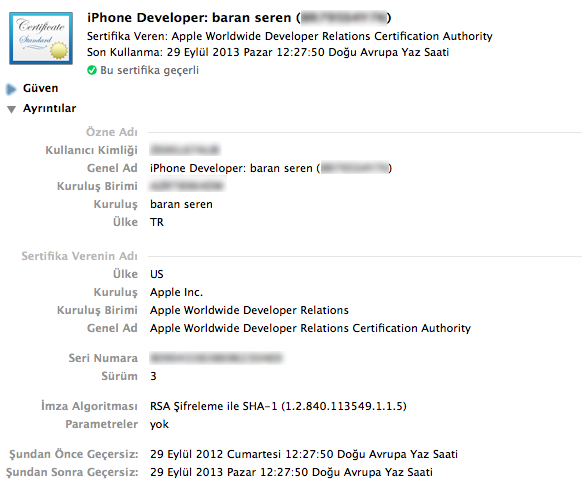Select the certificate title 'iPhone Developer: baran seren'

239,18
